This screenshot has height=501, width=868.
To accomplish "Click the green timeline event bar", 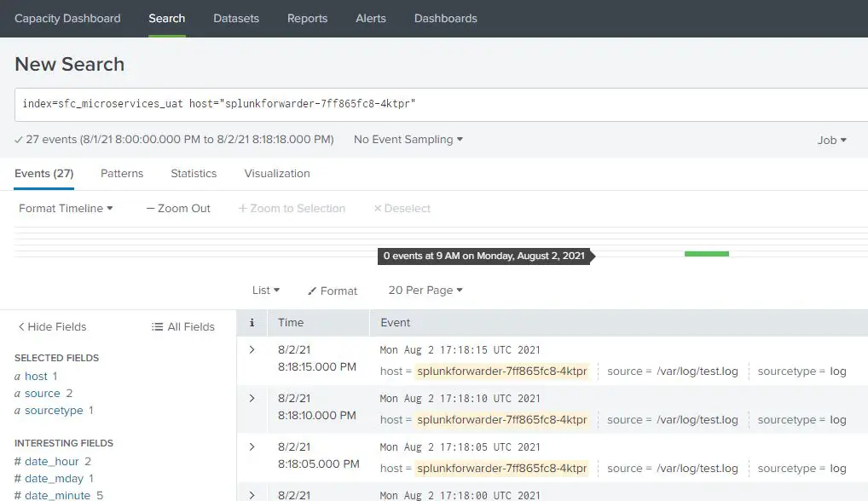I will pos(707,254).
